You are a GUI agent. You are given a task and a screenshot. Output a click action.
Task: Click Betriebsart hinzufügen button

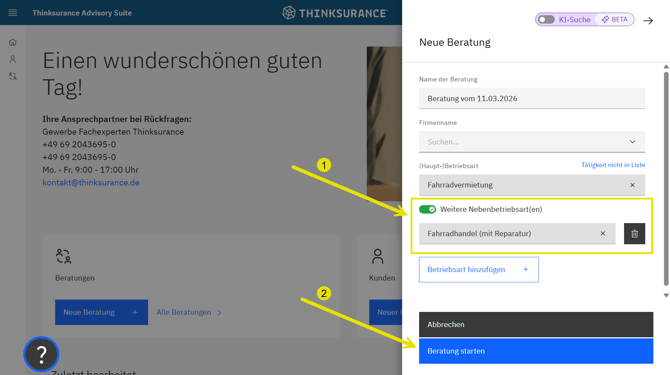[x=479, y=270]
